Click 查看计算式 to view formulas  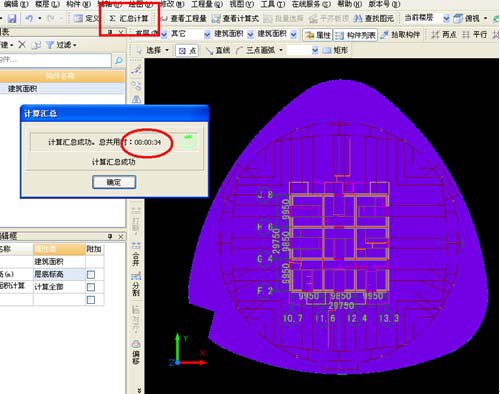[x=235, y=19]
